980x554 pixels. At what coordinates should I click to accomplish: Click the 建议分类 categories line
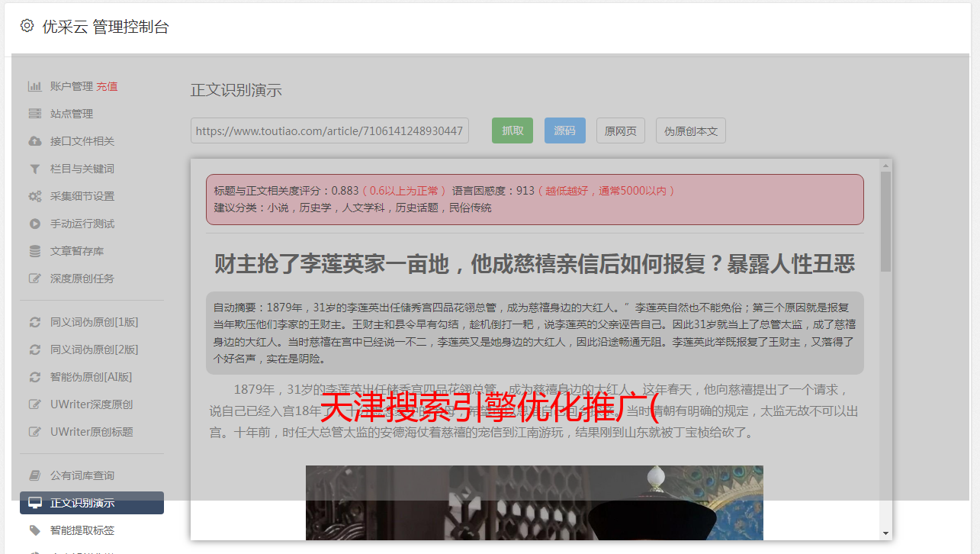tap(352, 208)
